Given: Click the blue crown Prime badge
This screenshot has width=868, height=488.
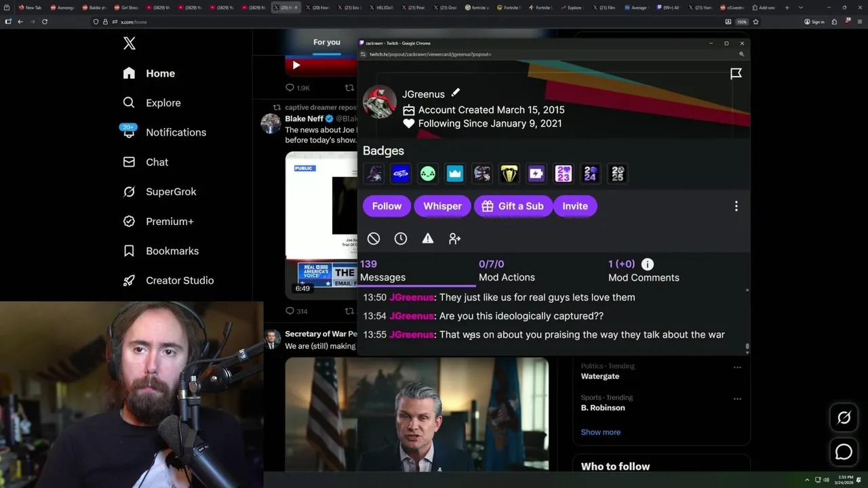Looking at the screenshot, I should click(x=455, y=174).
